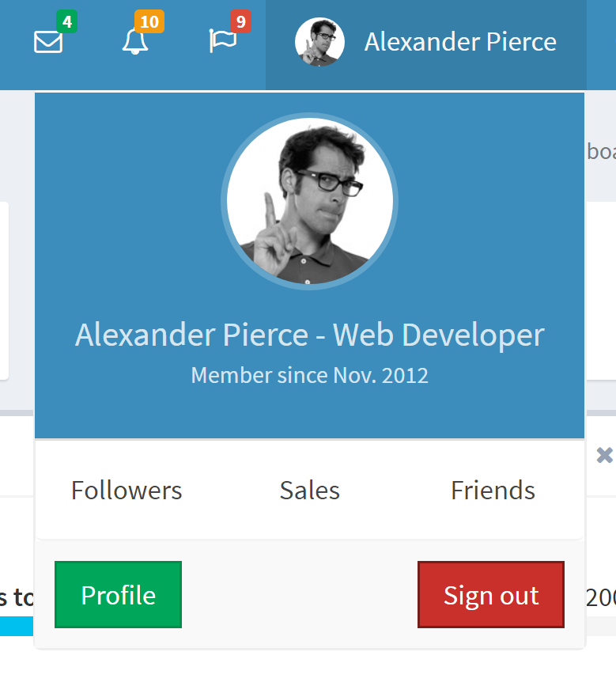This screenshot has height=682, width=616.
Task: Click the Member since Nov. 2012 text
Action: 309,375
